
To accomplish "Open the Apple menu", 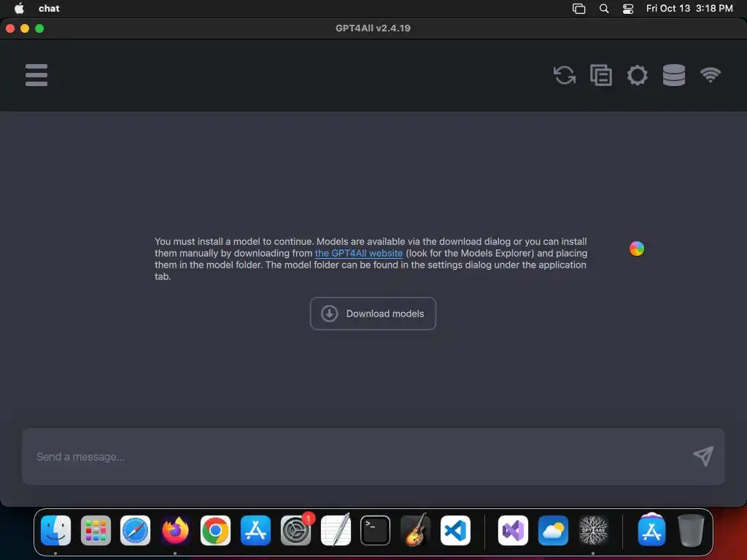I will coord(19,8).
